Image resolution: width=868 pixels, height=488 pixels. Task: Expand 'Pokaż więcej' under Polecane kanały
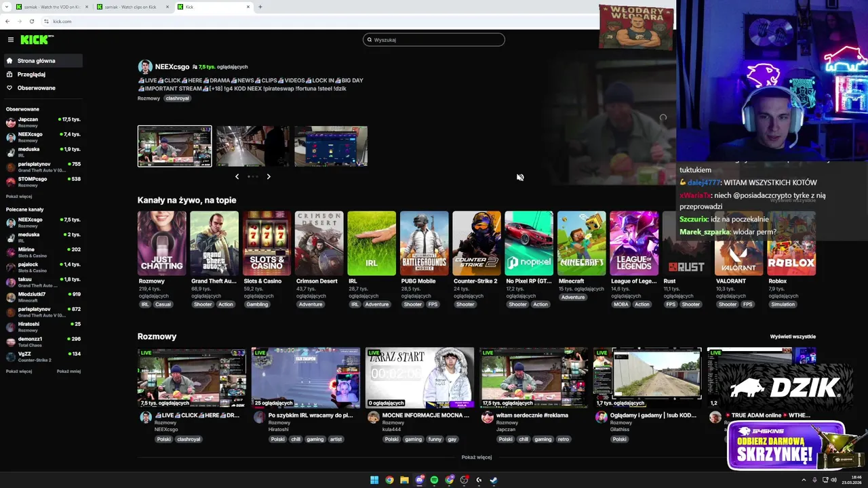(19, 371)
